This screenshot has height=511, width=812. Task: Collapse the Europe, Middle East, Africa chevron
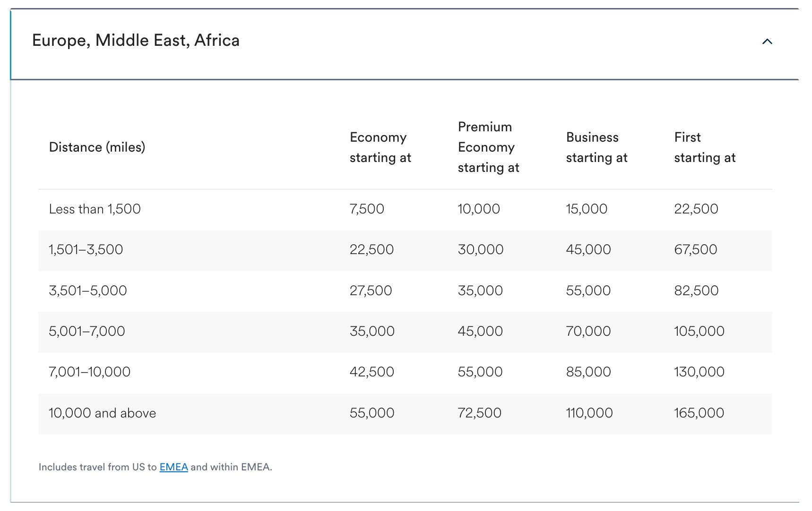tap(767, 42)
